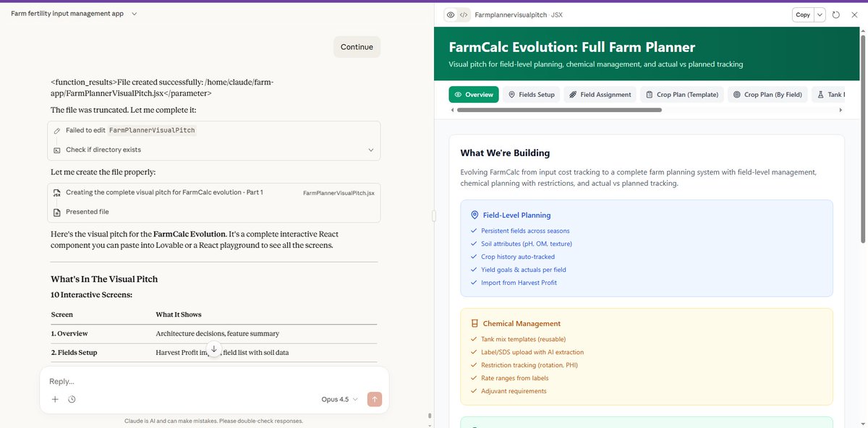868x428 pixels.
Task: Click the 'What It Shows' column header
Action: click(x=179, y=314)
